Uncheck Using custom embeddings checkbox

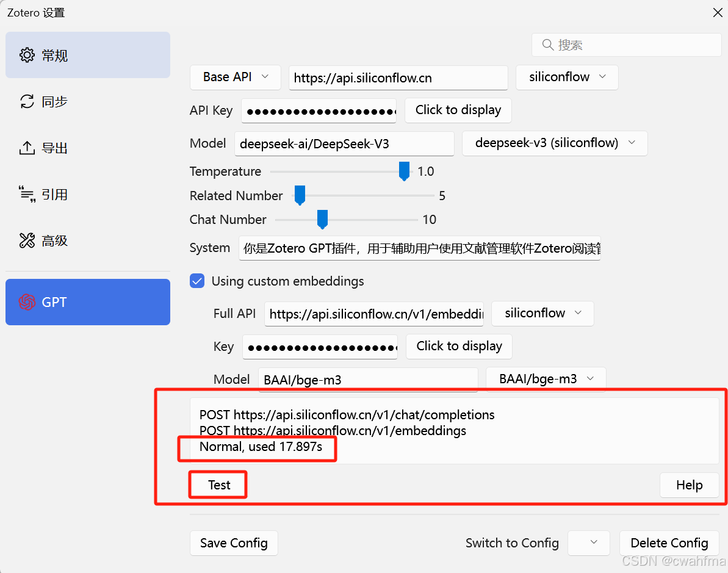click(197, 281)
